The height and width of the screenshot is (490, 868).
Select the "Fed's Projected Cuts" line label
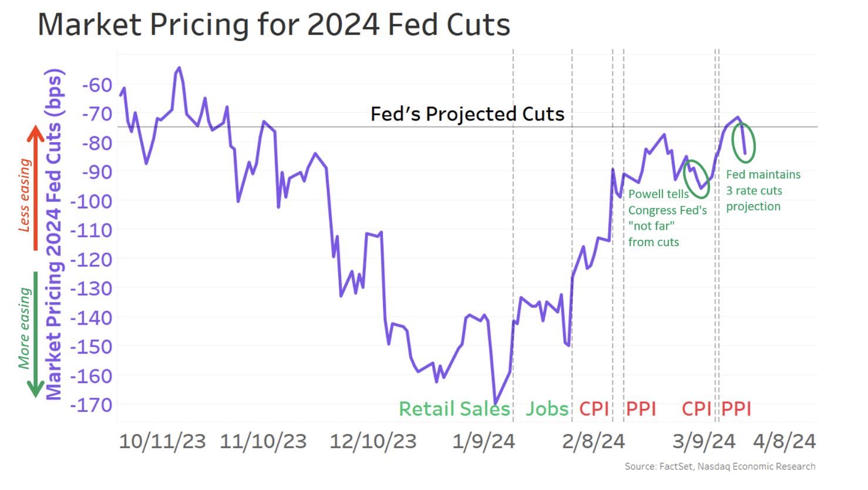467,114
